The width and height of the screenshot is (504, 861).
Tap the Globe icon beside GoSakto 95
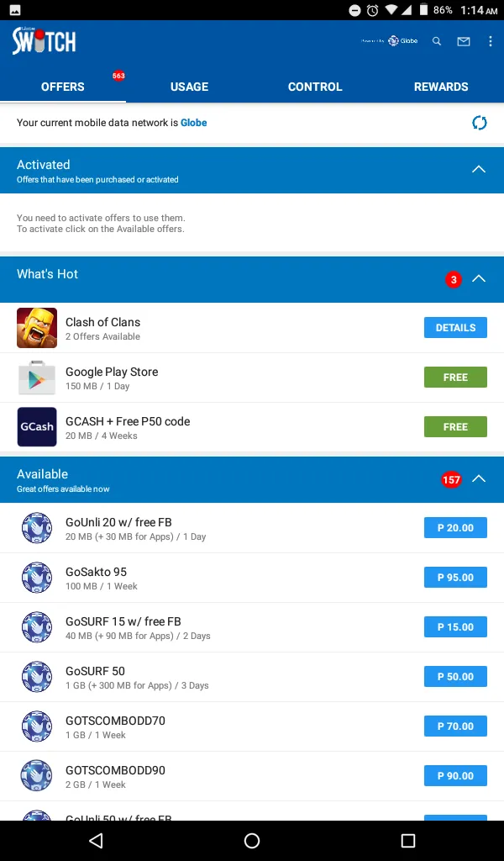pos(37,577)
